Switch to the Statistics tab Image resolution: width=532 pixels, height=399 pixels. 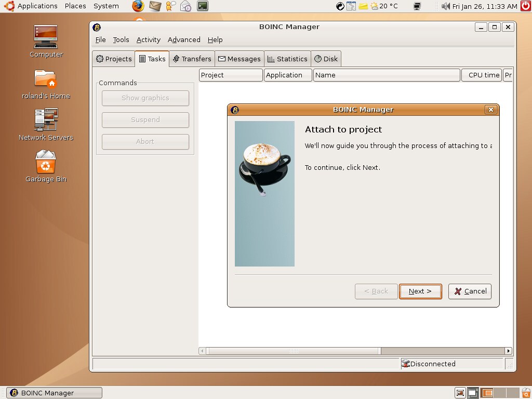(287, 59)
